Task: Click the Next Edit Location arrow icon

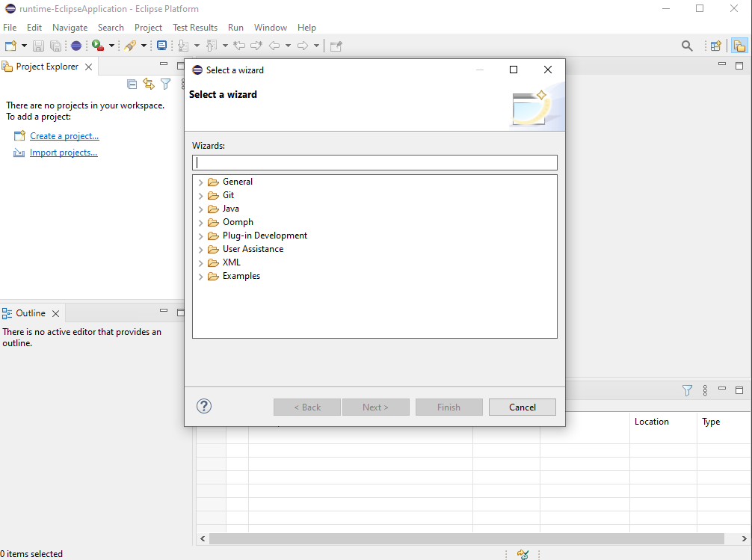Action: point(256,46)
